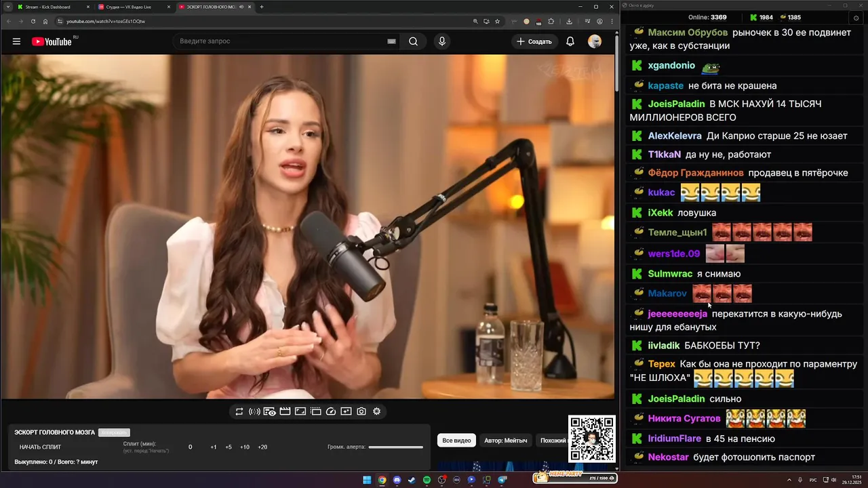
Task: Add +20 minutes to the split
Action: [x=262, y=447]
